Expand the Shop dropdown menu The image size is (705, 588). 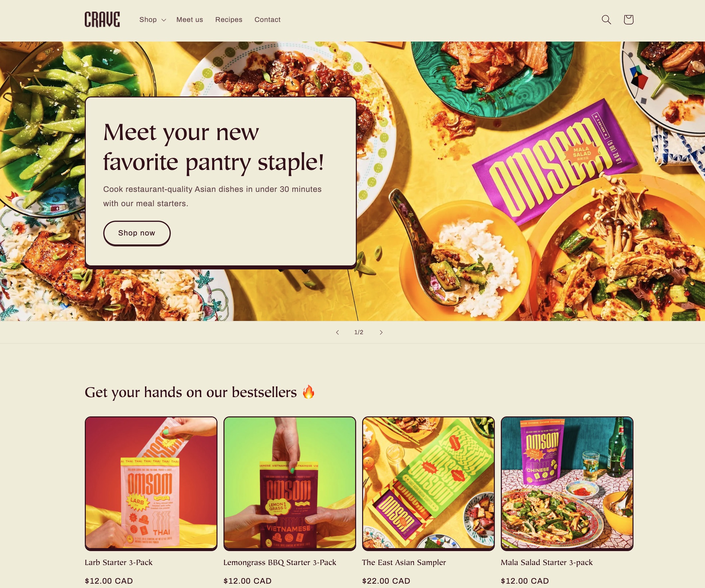coord(153,20)
